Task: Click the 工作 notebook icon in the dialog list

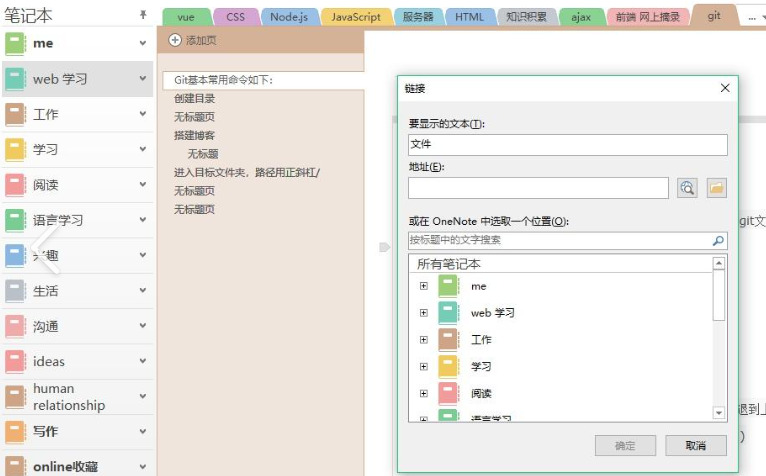Action: tap(448, 340)
